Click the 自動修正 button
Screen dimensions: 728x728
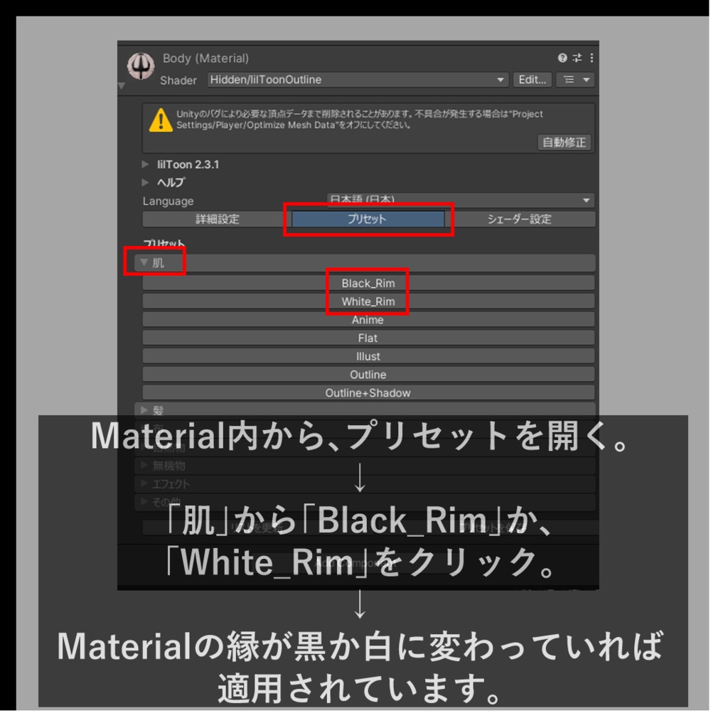(564, 142)
